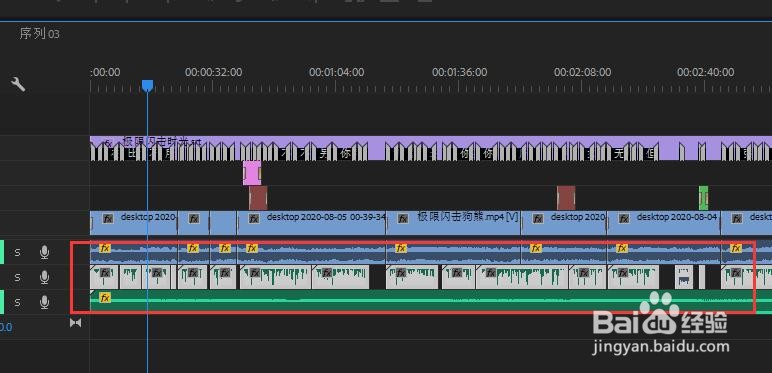The height and width of the screenshot is (373, 772).
Task: Select the small green clip under 00:02:40:00
Action: pyautogui.click(x=704, y=198)
